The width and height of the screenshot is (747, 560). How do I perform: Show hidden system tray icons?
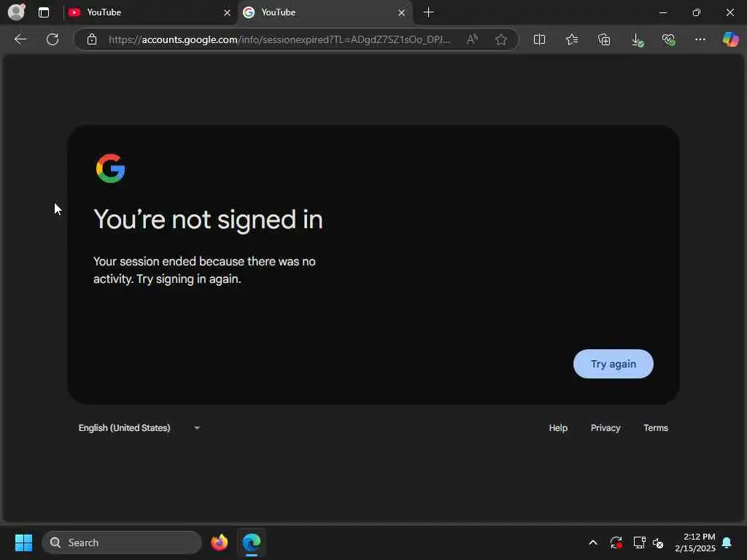coord(593,542)
